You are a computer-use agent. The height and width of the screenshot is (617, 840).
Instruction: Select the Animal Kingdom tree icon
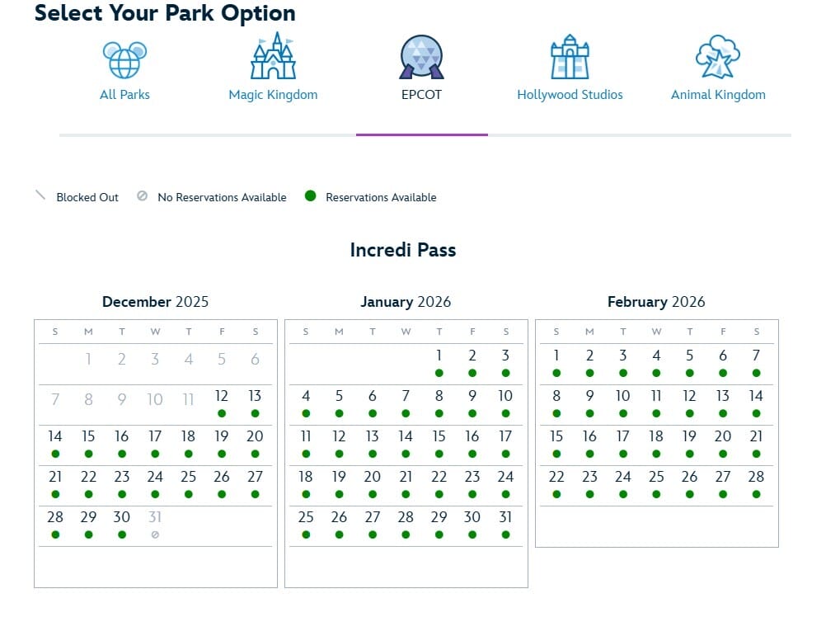click(x=718, y=57)
